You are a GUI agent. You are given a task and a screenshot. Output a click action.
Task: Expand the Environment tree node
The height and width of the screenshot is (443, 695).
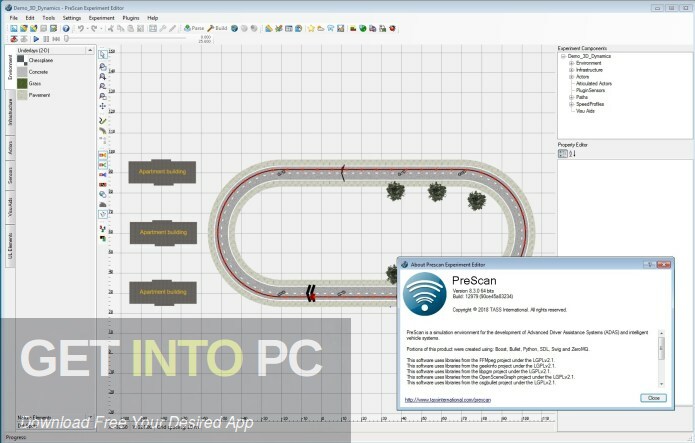tap(571, 63)
